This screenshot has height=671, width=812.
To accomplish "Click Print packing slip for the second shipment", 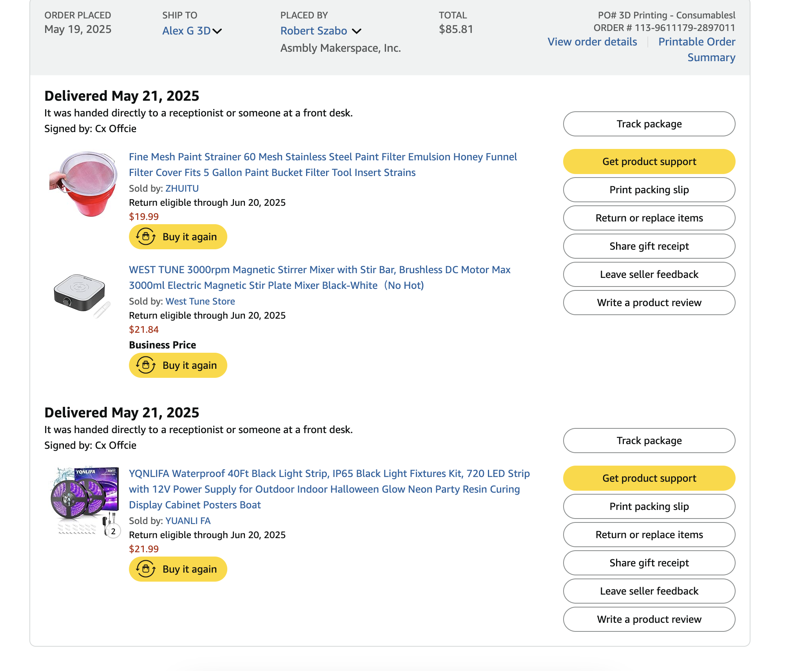I will click(x=649, y=506).
